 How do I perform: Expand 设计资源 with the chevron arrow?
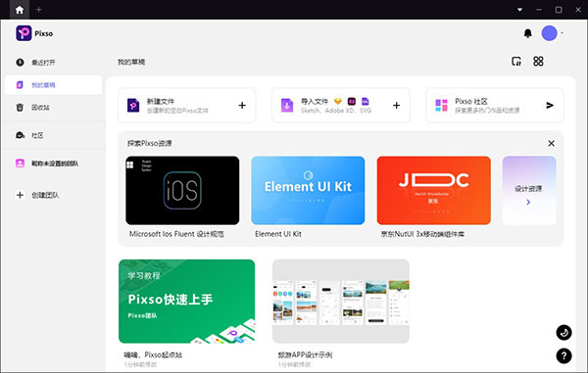pyautogui.click(x=528, y=202)
